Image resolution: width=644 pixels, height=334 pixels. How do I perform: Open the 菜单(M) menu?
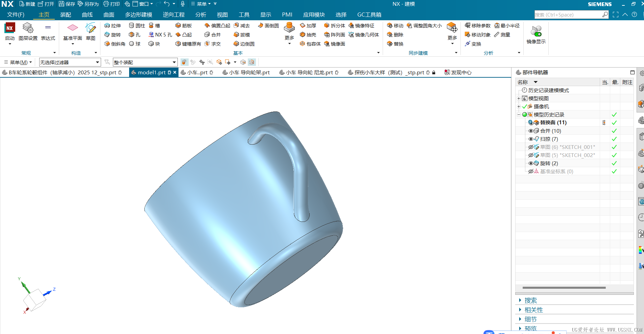pyautogui.click(x=18, y=62)
